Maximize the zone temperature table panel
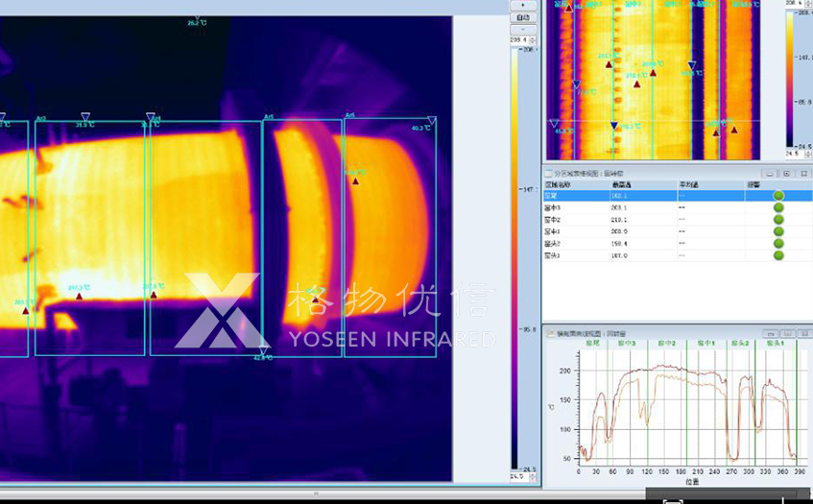Image resolution: width=813 pixels, height=504 pixels. click(802, 173)
